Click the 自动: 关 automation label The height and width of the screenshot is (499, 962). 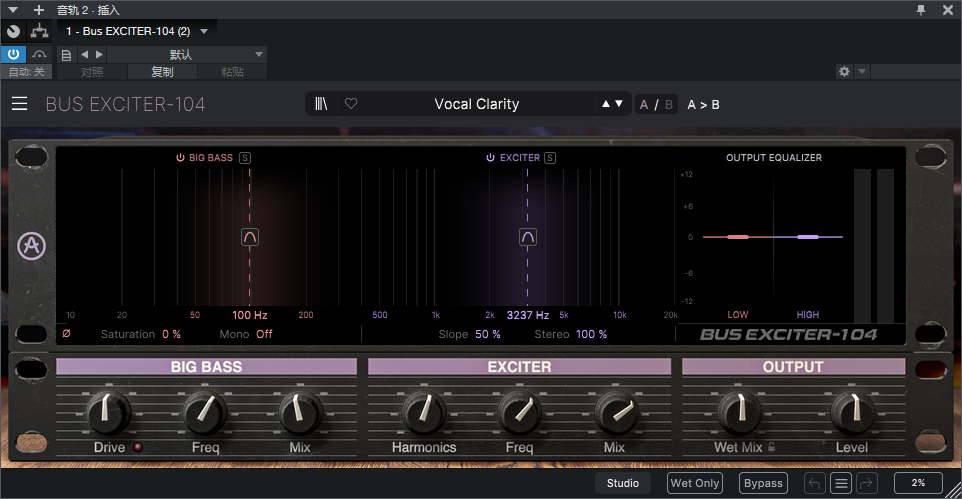pyautogui.click(x=26, y=72)
